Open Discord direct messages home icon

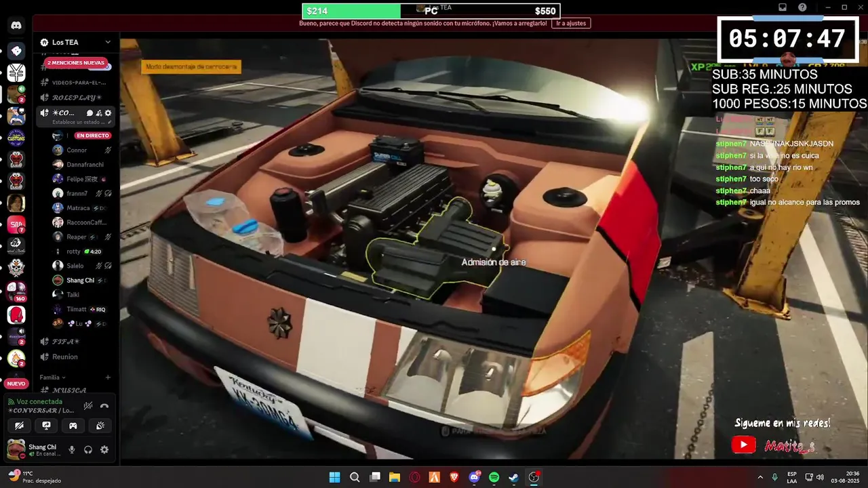[16, 26]
